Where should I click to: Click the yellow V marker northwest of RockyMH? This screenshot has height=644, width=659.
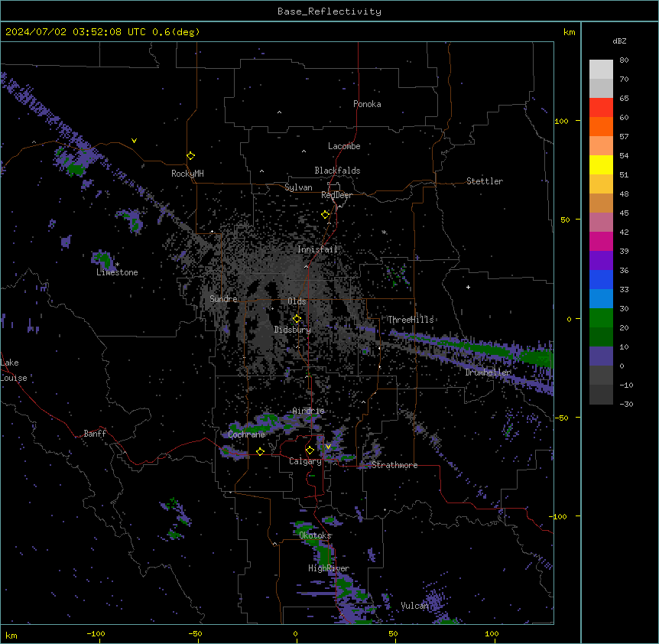point(134,141)
